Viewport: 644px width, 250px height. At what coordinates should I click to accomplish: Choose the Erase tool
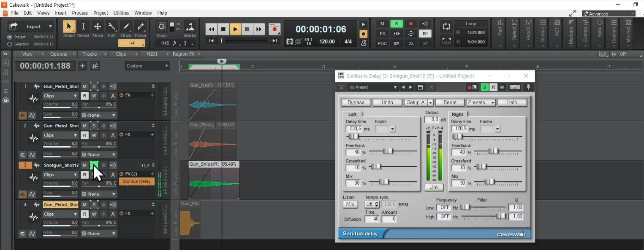coord(140,27)
